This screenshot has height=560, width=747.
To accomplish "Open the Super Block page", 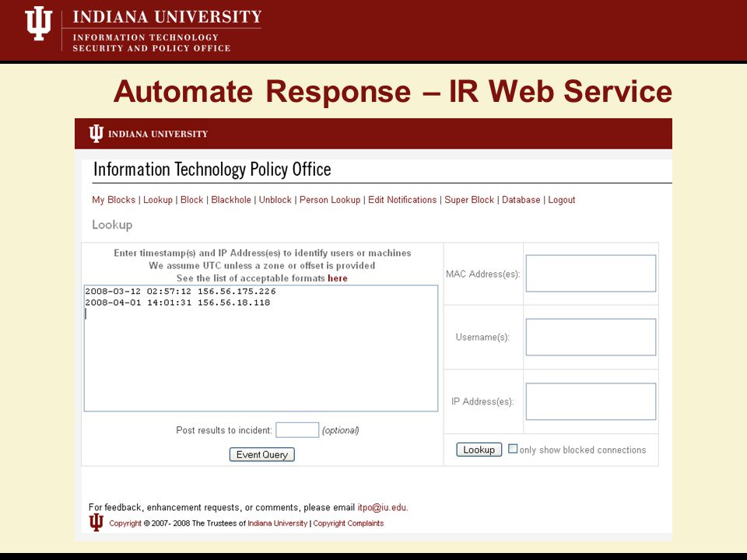I will tap(469, 200).
